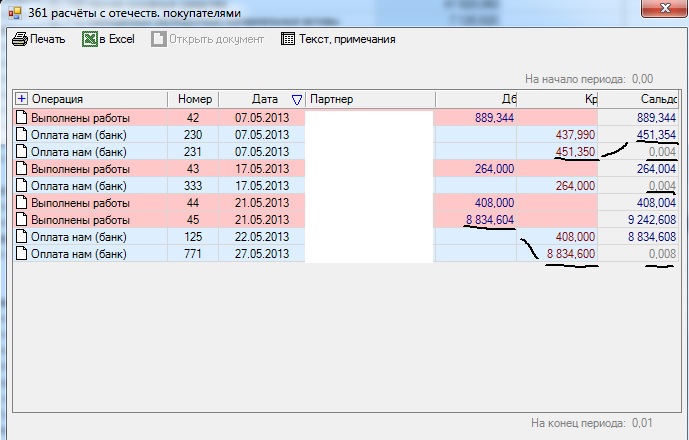
Task: Click document icon of row number 771
Action: (x=22, y=254)
